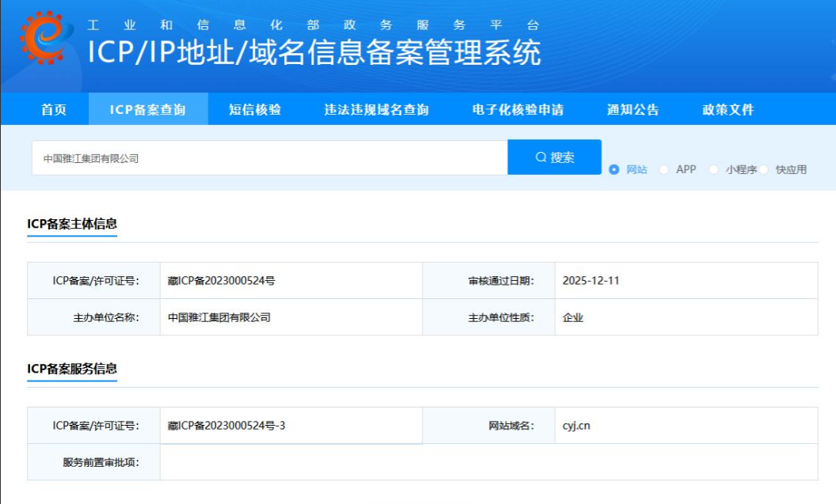The height and width of the screenshot is (504, 836).
Task: Click the ICP备案主体信息 section heading
Action: (72, 224)
